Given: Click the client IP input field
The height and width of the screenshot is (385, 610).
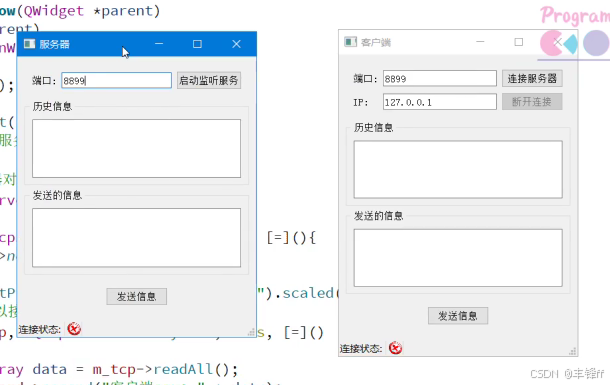Looking at the screenshot, I should tap(440, 102).
